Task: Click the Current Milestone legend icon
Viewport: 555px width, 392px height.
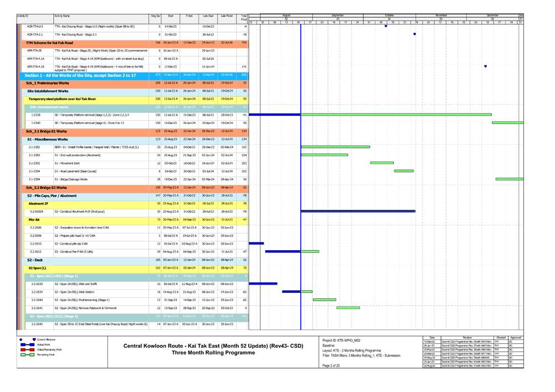Action: point(34,339)
